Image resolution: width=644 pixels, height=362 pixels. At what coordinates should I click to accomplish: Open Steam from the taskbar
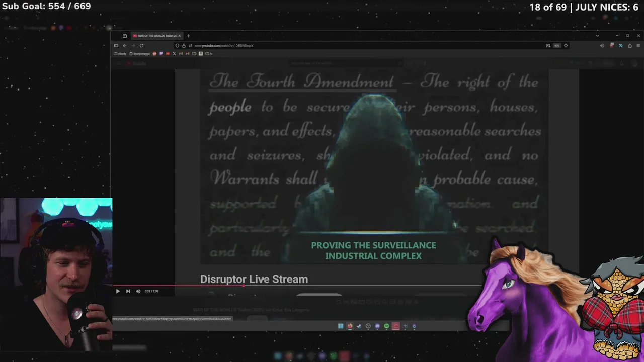tap(359, 326)
